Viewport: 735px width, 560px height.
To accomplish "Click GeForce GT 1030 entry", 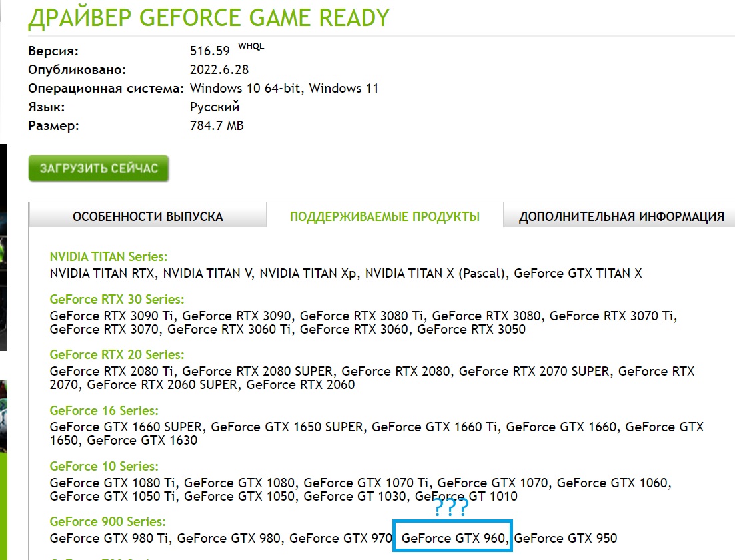I will coord(355,496).
